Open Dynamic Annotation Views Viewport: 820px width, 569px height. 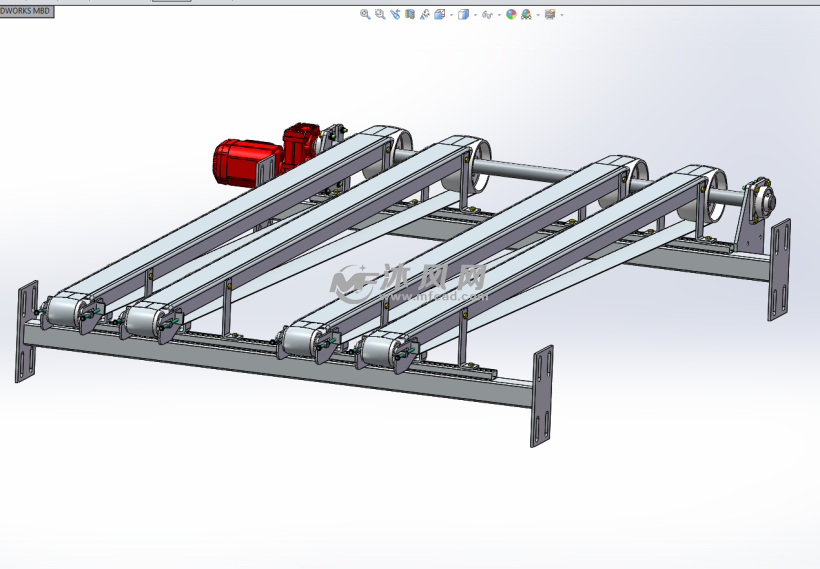tap(425, 15)
